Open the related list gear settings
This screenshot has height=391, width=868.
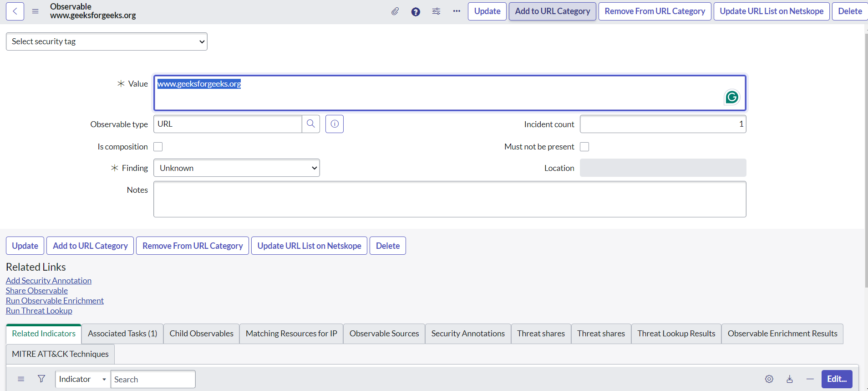(769, 379)
